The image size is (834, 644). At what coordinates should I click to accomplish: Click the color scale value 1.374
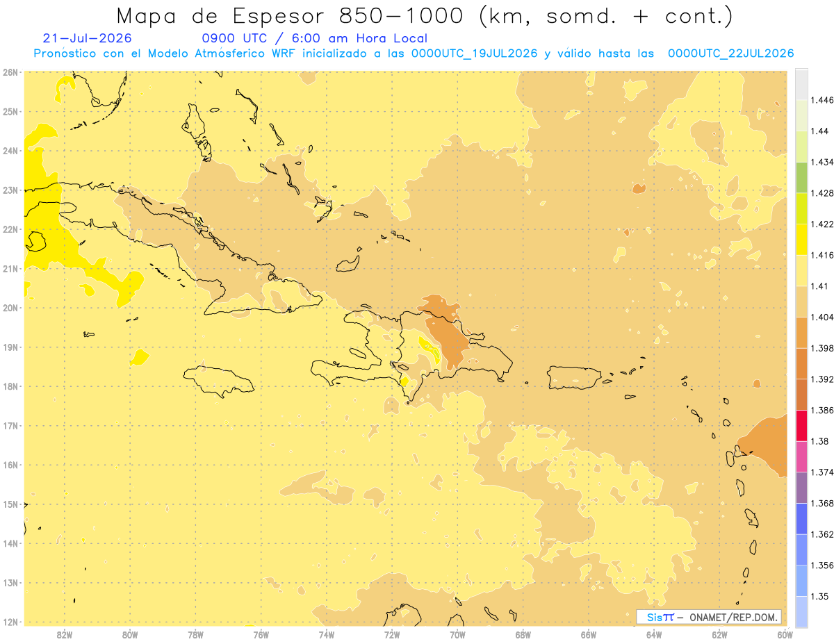(821, 472)
